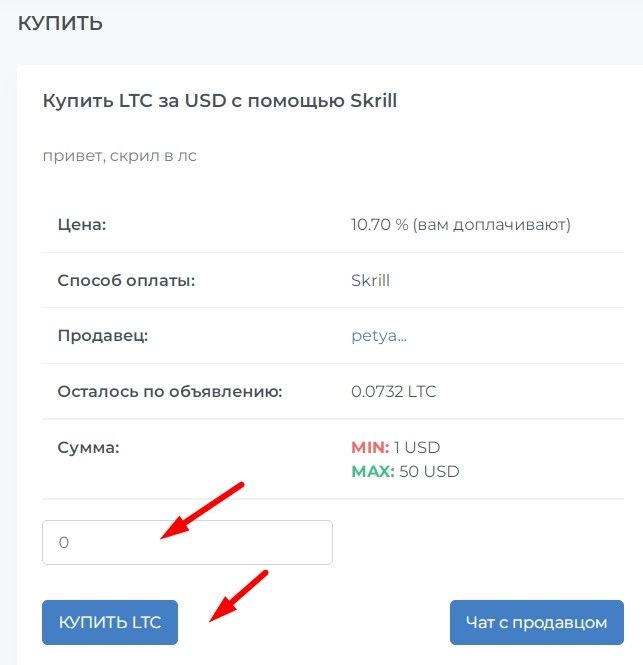Select the "50 USD" maximum amount text
The width and height of the screenshot is (643, 665).
pos(429,471)
